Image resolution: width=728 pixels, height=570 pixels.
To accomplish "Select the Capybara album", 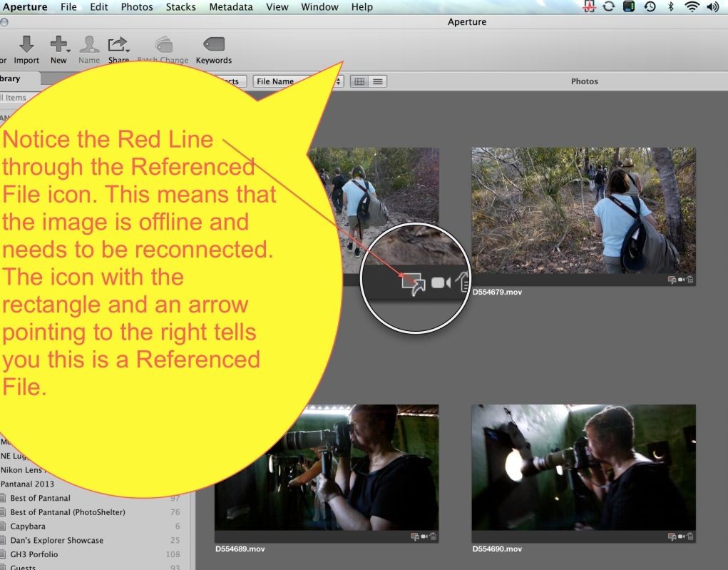I will [28, 526].
